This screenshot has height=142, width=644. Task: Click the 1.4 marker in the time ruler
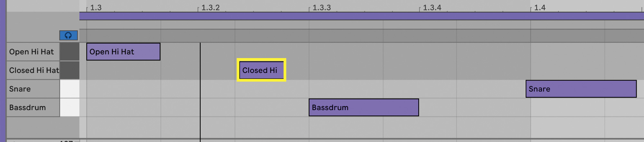539,7
